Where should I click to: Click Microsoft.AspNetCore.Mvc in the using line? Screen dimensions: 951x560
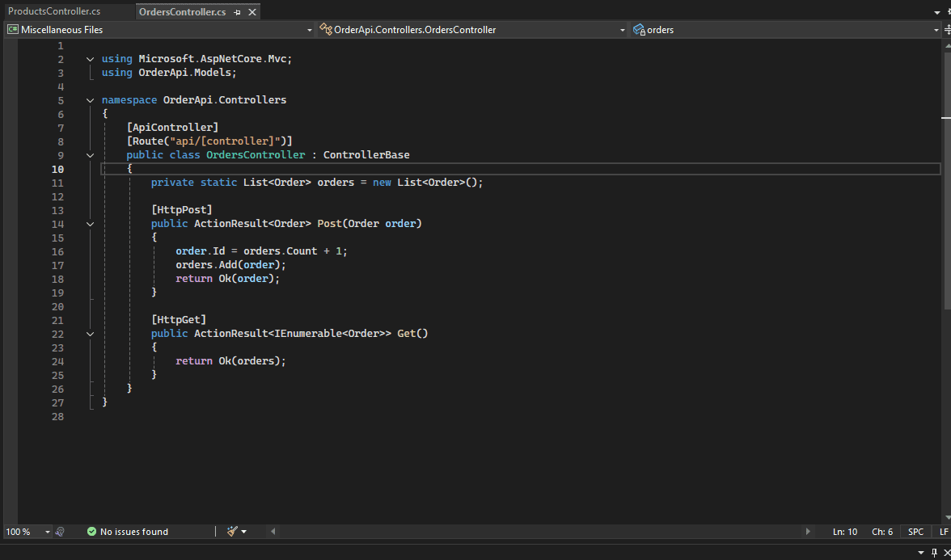point(212,60)
